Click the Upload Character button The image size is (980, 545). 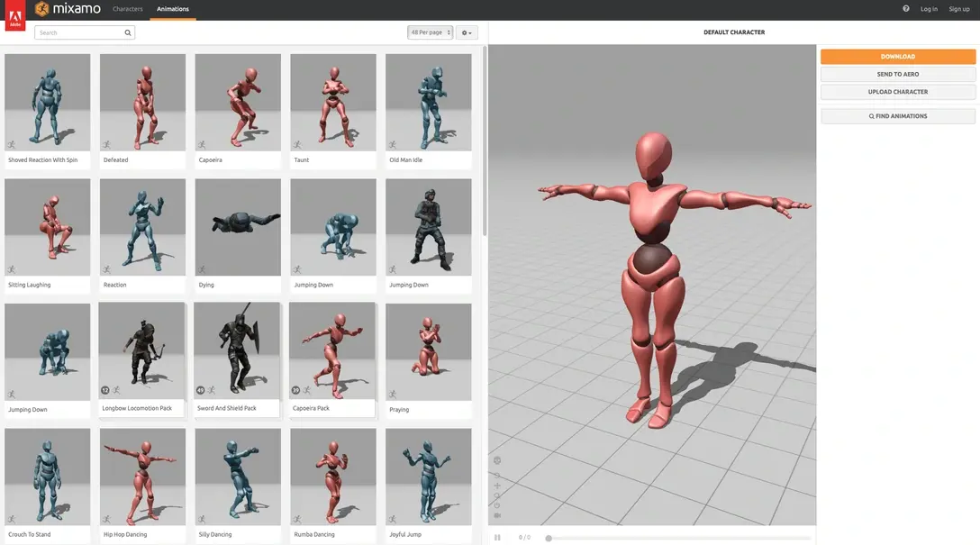pyautogui.click(x=897, y=92)
